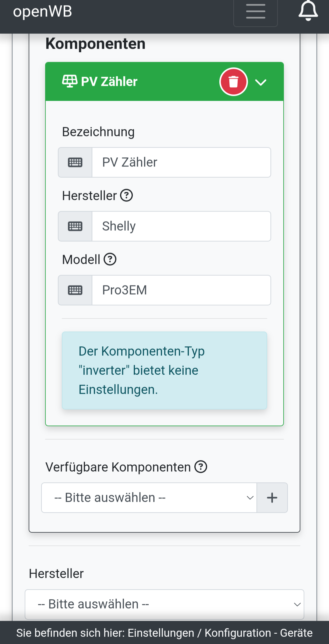The width and height of the screenshot is (329, 644).
Task: Click the PV Zähler card header title
Action: (109, 82)
